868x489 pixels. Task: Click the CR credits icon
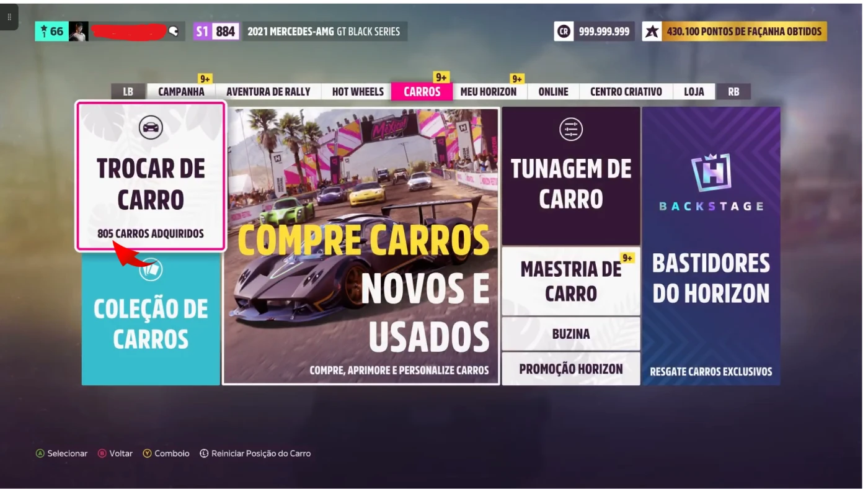(564, 32)
